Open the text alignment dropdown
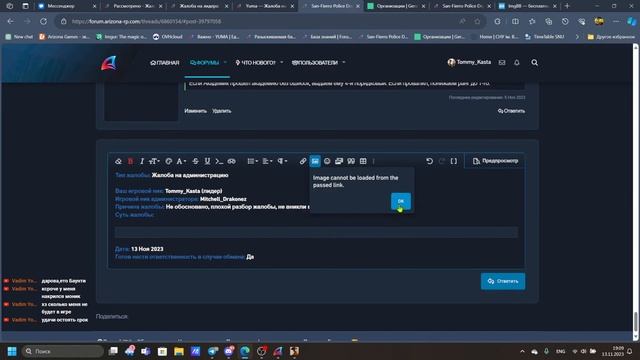640x360 pixels. coord(267,161)
